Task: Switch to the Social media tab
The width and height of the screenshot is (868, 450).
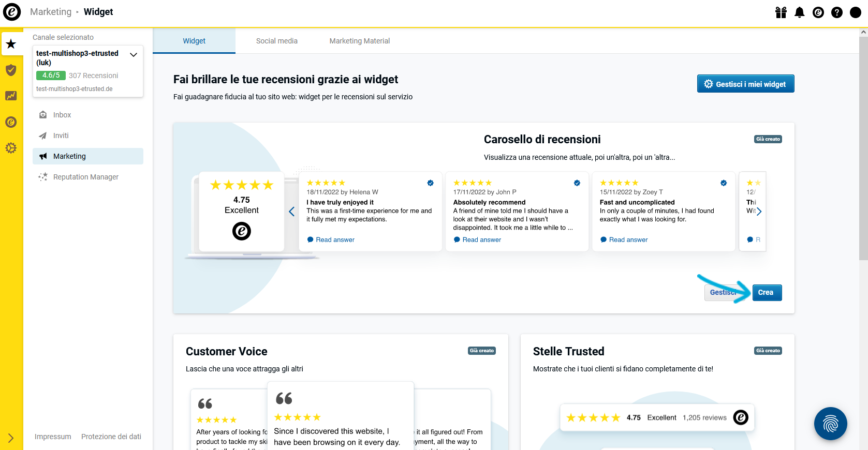Action: click(277, 41)
